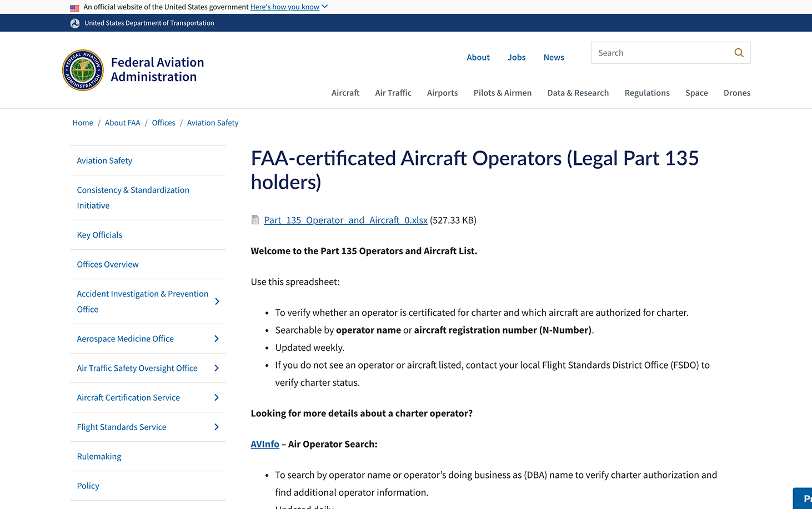Click the spreadsheet file icon
The height and width of the screenshot is (509, 812).
click(x=255, y=220)
